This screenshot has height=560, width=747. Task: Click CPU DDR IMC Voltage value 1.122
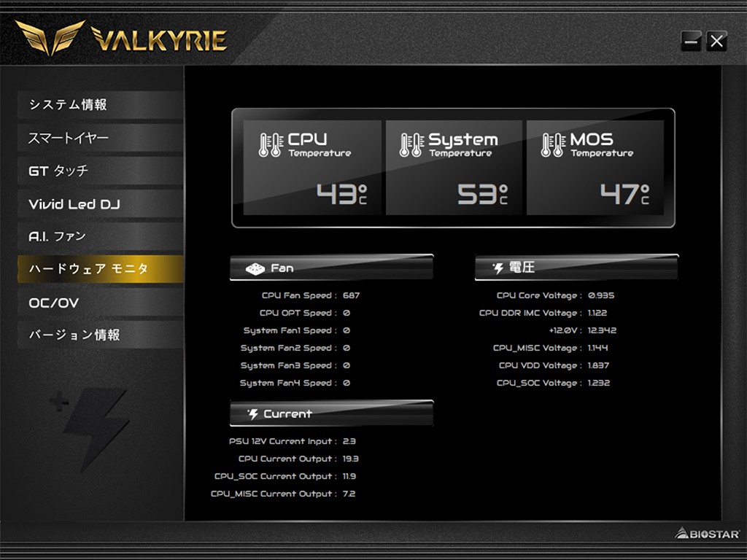pyautogui.click(x=597, y=314)
